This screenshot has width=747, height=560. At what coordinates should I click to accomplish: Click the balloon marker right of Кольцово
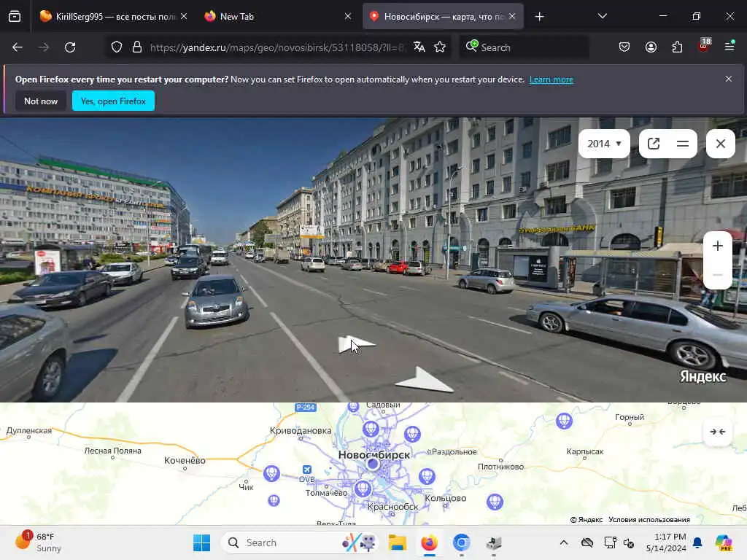(x=495, y=502)
